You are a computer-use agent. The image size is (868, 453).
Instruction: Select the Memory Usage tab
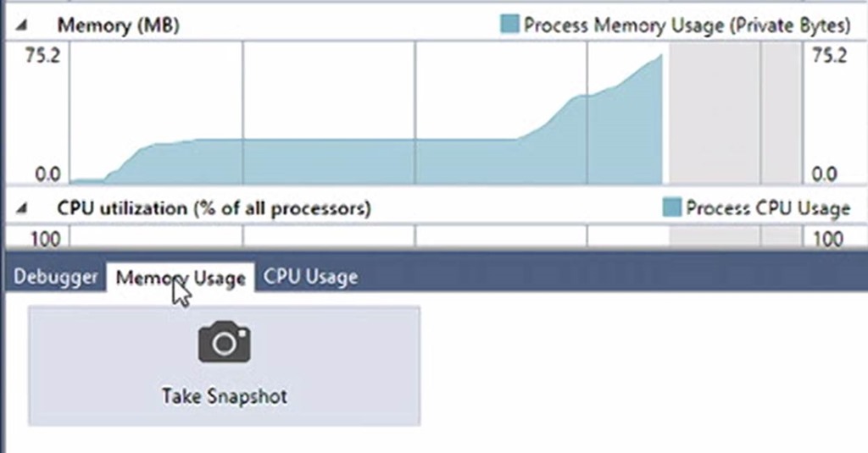181,277
